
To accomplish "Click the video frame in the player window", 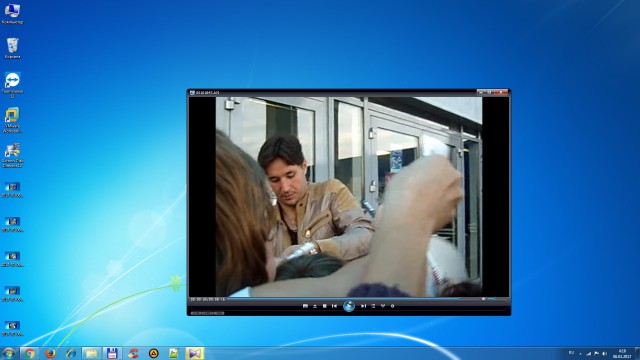I will 349,197.
